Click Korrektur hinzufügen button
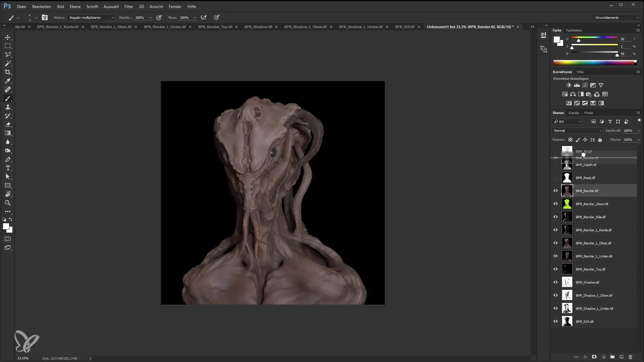The width and height of the screenshot is (644, 362). point(571,79)
